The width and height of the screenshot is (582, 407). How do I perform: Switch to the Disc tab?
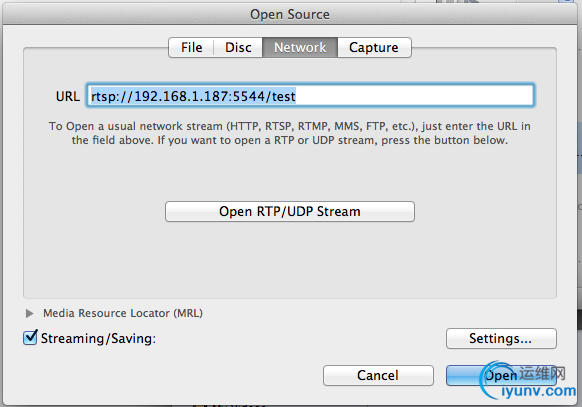coord(238,47)
